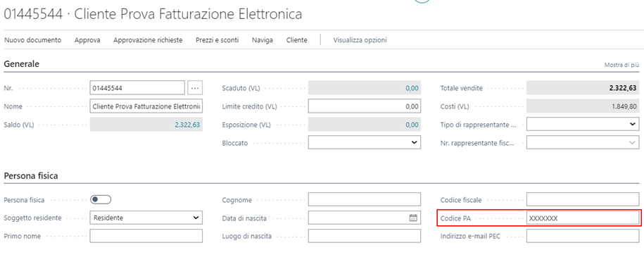Open the Data di nascita calendar picker

(x=413, y=218)
